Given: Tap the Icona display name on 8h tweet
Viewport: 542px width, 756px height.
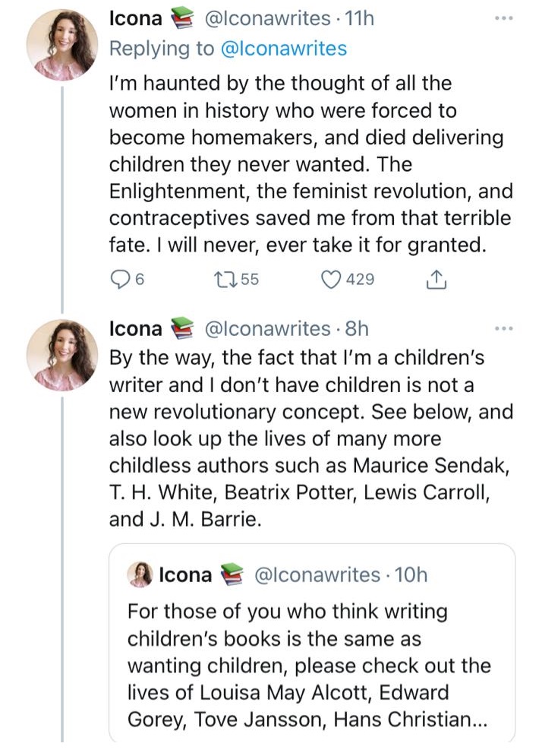Looking at the screenshot, I should click(x=136, y=329).
